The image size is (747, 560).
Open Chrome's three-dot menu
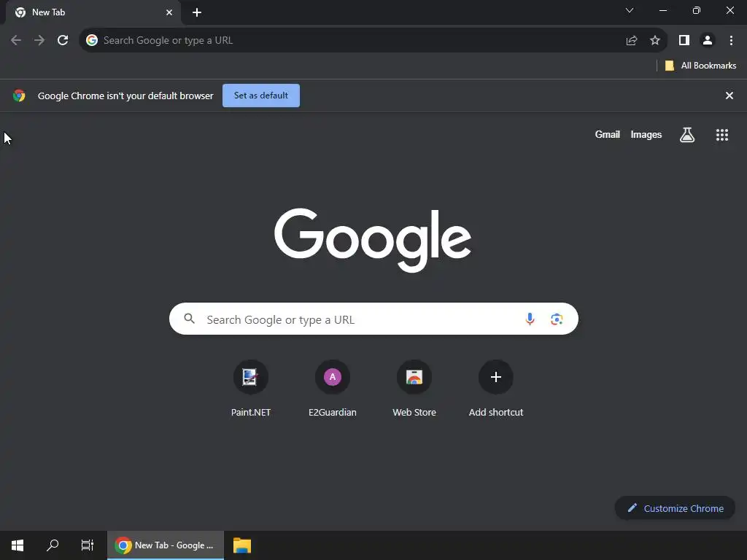pyautogui.click(x=731, y=41)
